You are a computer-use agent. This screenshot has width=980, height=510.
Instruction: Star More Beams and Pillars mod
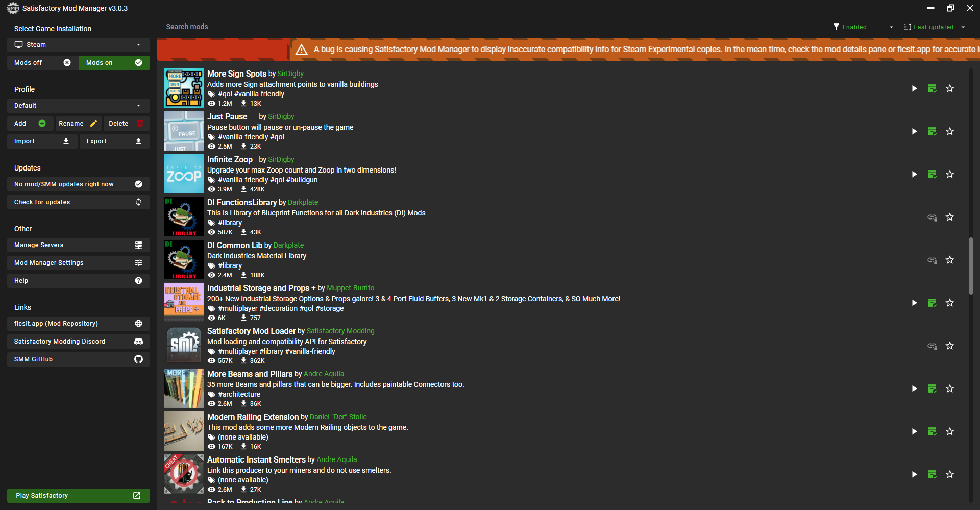[950, 388]
